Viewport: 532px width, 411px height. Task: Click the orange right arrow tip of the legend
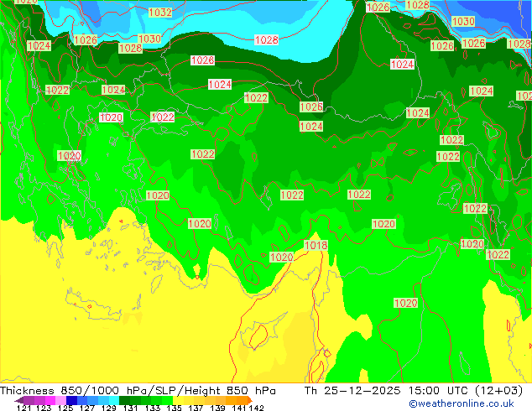coord(250,400)
